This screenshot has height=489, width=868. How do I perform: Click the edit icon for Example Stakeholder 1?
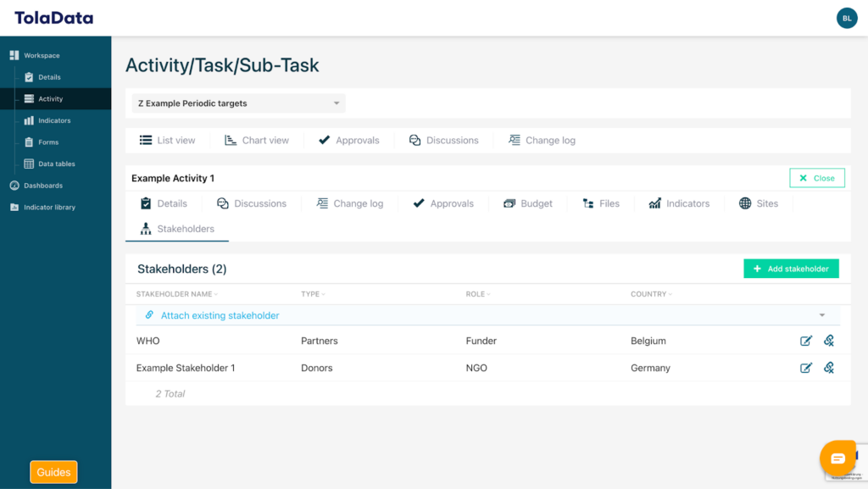[806, 368]
